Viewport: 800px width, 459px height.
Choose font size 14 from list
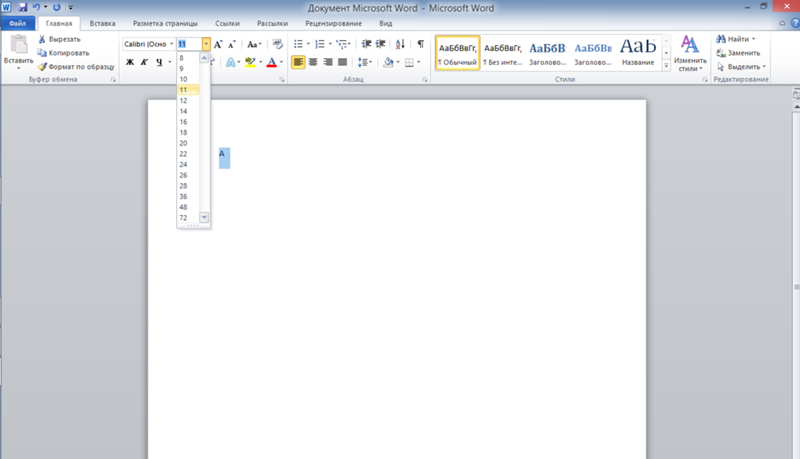click(x=188, y=111)
